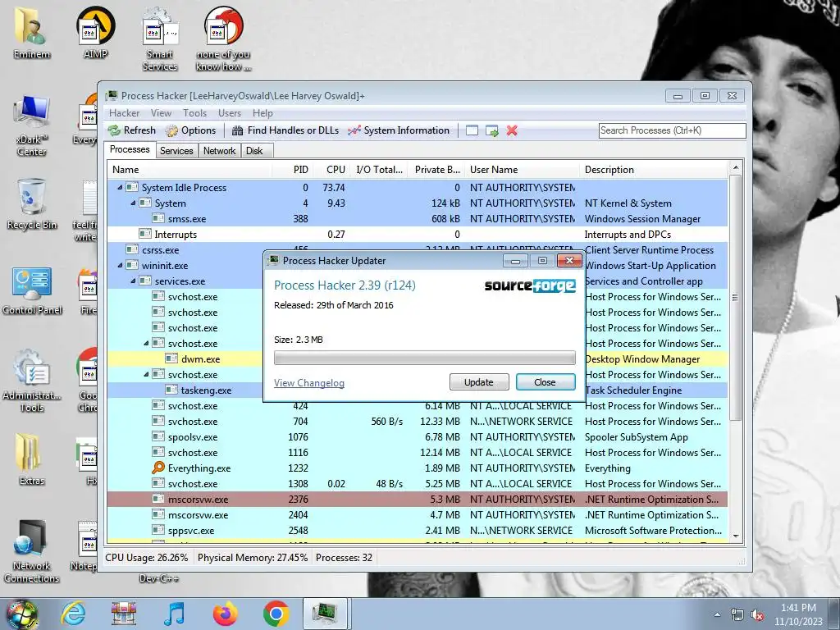
Task: Sort by the CPU column header
Action: [331, 170]
